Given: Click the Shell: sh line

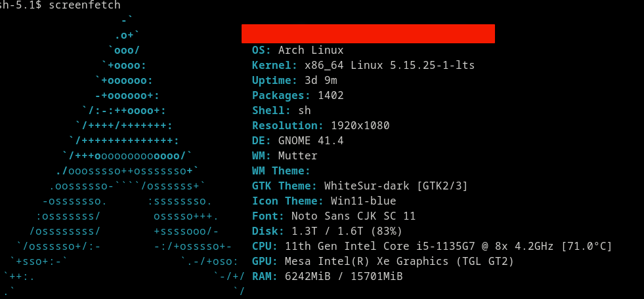Looking at the screenshot, I should [282, 111].
